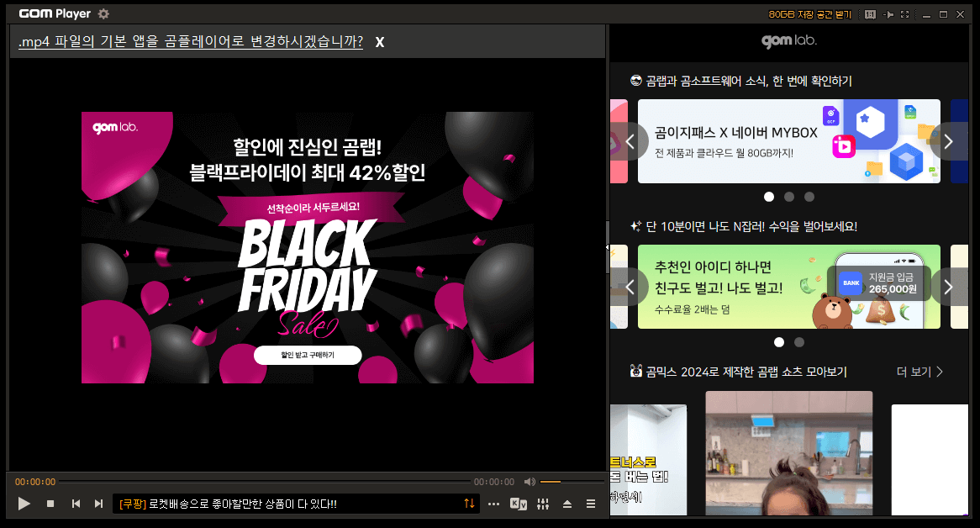Click the orange up-down arrows in ticker
The image size is (980, 528).
[469, 504]
